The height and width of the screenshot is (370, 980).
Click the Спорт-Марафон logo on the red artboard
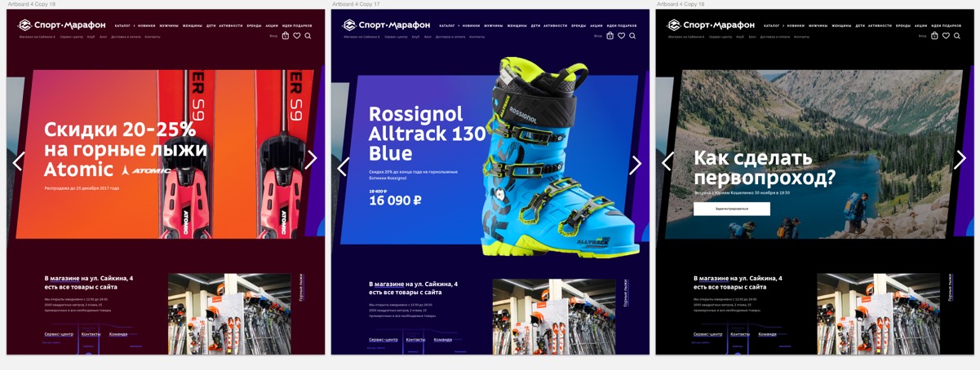[61, 25]
